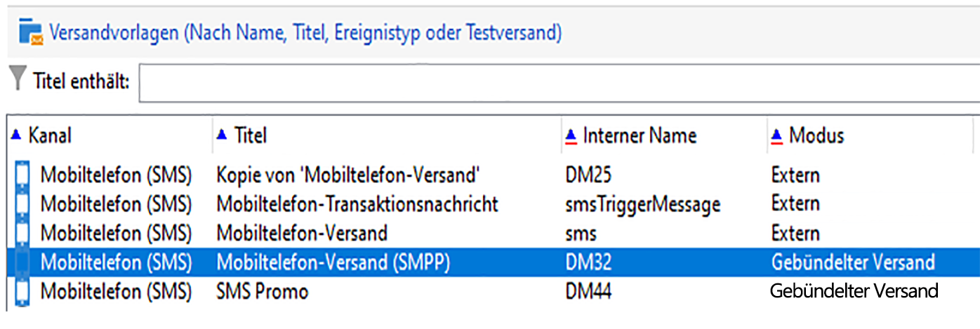Click the internal name smsTriggerMessage

click(642, 204)
